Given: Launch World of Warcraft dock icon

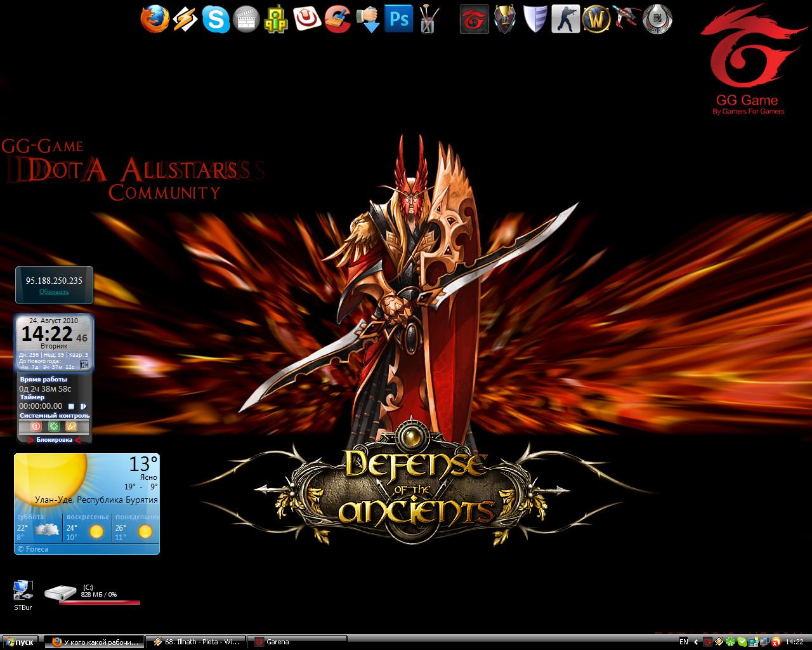Looking at the screenshot, I should pyautogui.click(x=596, y=19).
